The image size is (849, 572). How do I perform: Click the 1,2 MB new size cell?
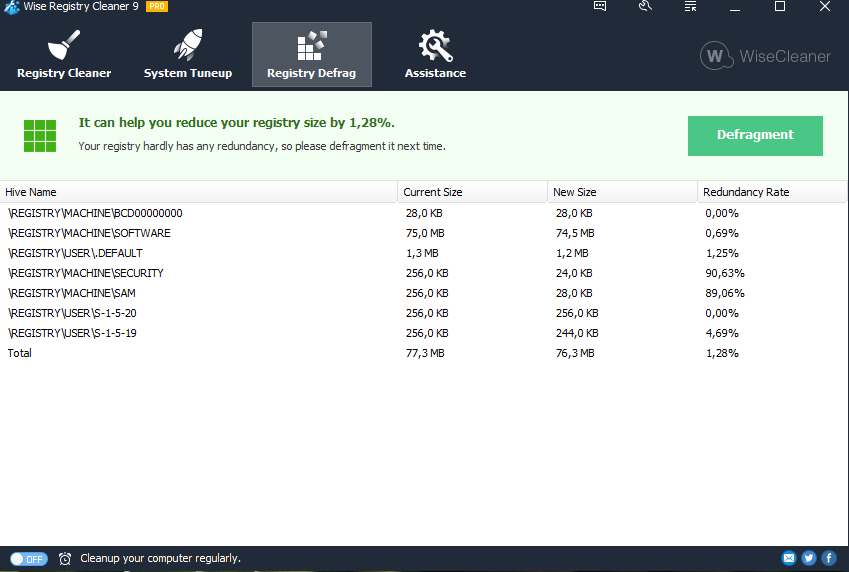click(x=572, y=254)
